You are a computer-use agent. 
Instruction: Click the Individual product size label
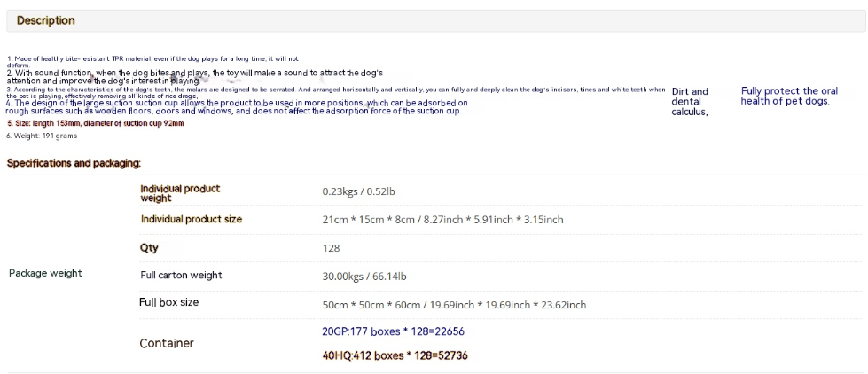191,219
